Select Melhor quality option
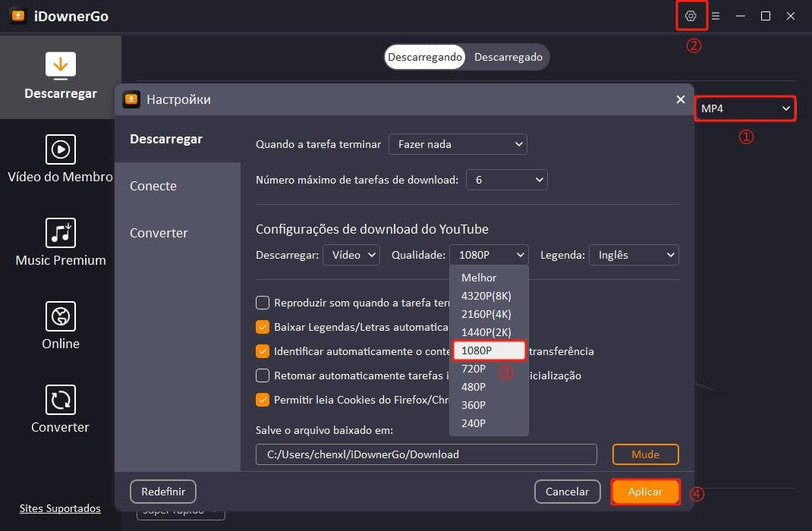812x531 pixels. (x=489, y=278)
